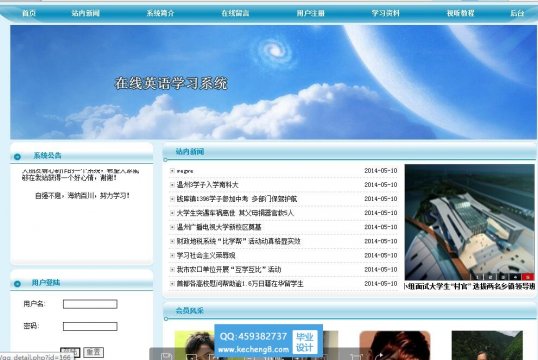Open the building slideshow image

pos(469,222)
